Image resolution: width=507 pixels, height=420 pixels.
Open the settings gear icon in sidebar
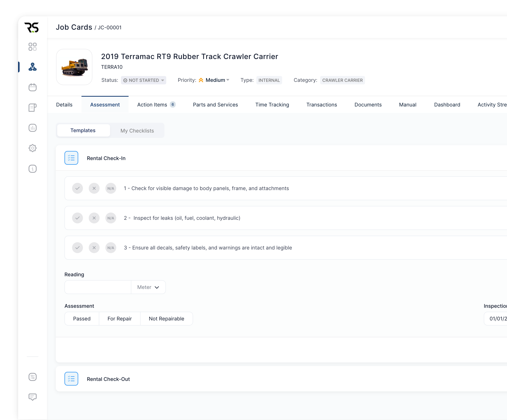33,148
